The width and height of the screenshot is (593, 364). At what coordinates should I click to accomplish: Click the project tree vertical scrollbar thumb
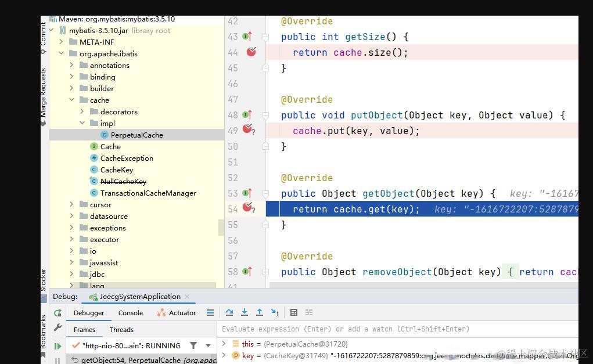[221, 228]
